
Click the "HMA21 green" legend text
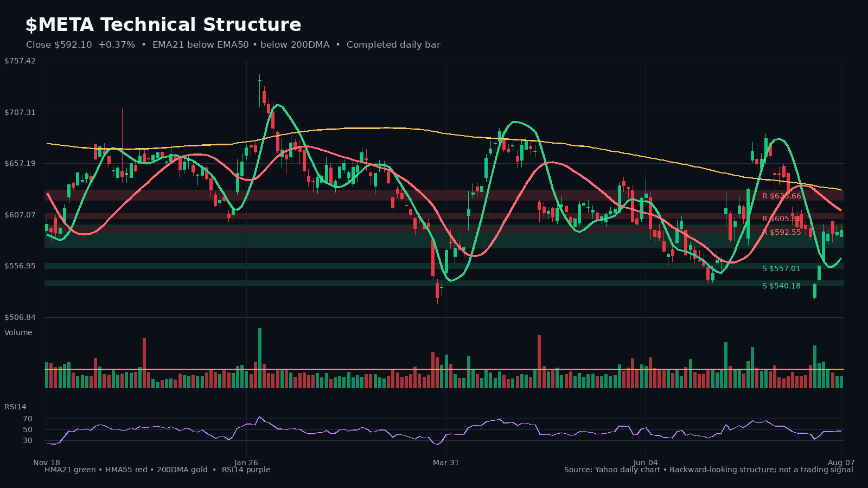coord(70,470)
